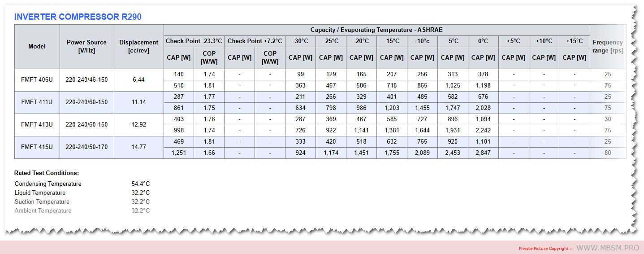The width and height of the screenshot is (644, 254).
Task: Select the FMFT 411U model row
Action: 37,102
